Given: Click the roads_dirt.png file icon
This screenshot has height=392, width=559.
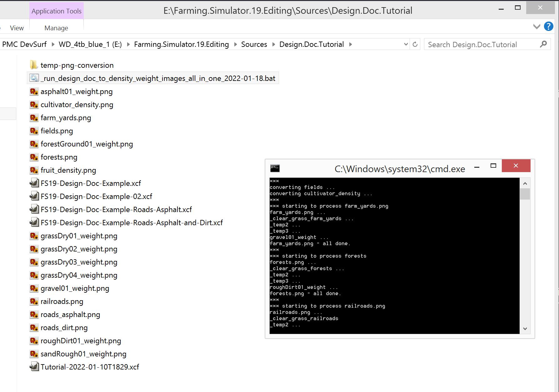Looking at the screenshot, I should pyautogui.click(x=34, y=328).
